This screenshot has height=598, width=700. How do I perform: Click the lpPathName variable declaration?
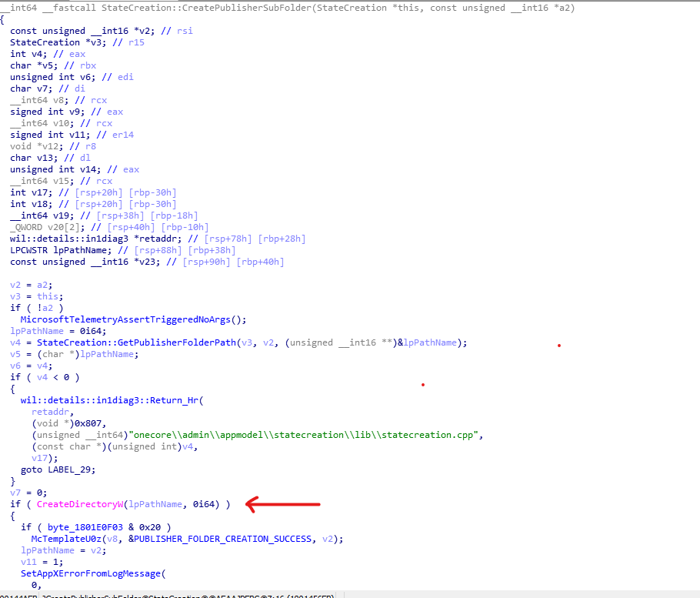point(81,249)
